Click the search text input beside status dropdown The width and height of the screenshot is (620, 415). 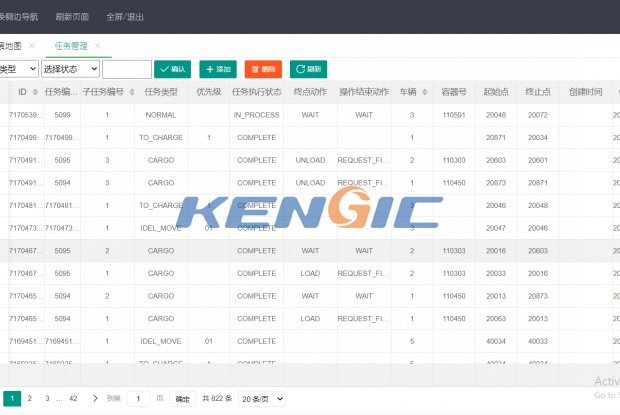click(x=126, y=69)
